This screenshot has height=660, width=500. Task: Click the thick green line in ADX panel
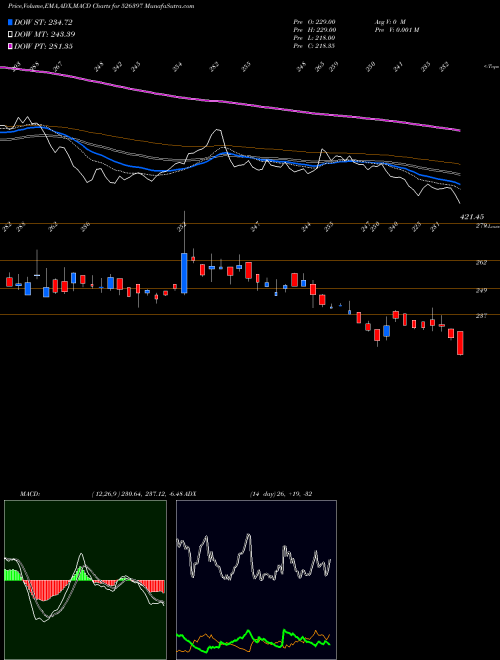[253, 640]
